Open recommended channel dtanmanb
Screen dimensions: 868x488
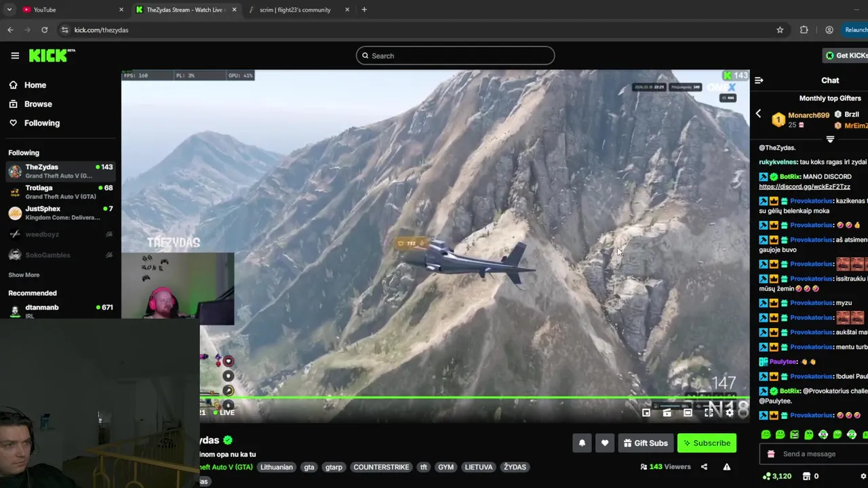point(60,310)
